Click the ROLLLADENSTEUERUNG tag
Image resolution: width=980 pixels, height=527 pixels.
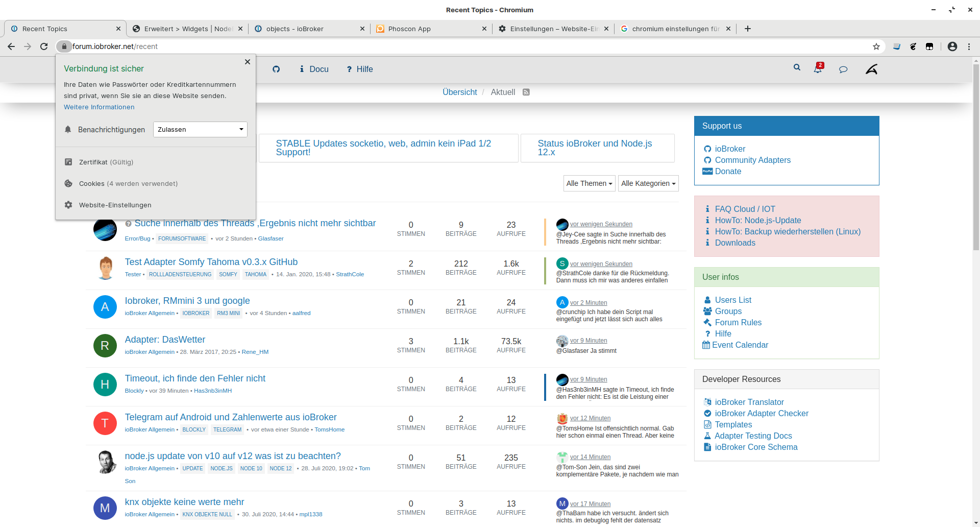[180, 274]
